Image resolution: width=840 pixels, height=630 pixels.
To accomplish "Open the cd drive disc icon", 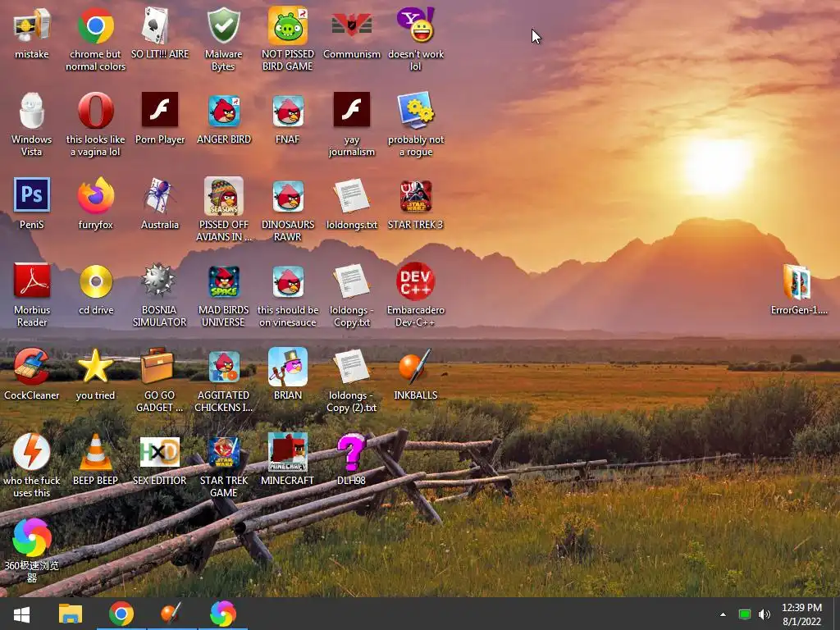I will coord(95,281).
